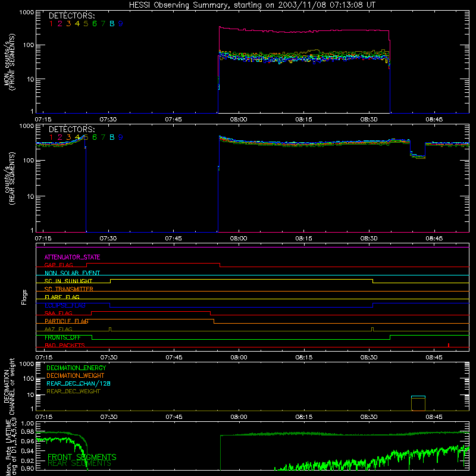Click the 07:30 tick under the rear segments panel
Viewport: 476px width, 476px height.
click(108, 239)
